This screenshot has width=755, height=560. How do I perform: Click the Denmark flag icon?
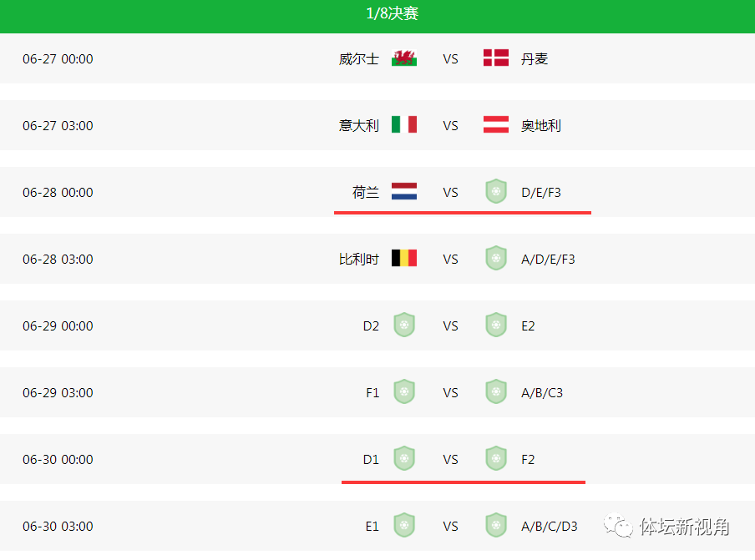click(x=496, y=58)
